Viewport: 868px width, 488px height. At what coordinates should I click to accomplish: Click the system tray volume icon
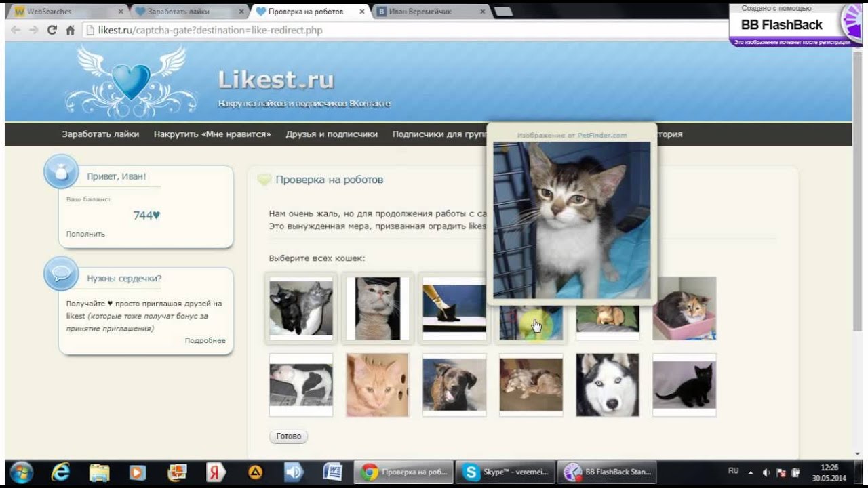pyautogui.click(x=766, y=472)
